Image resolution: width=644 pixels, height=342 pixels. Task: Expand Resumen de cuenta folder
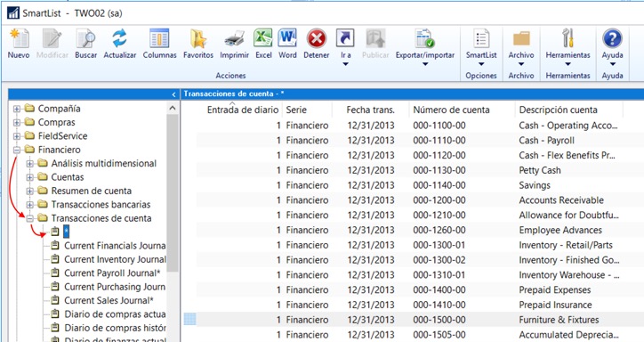tap(30, 191)
